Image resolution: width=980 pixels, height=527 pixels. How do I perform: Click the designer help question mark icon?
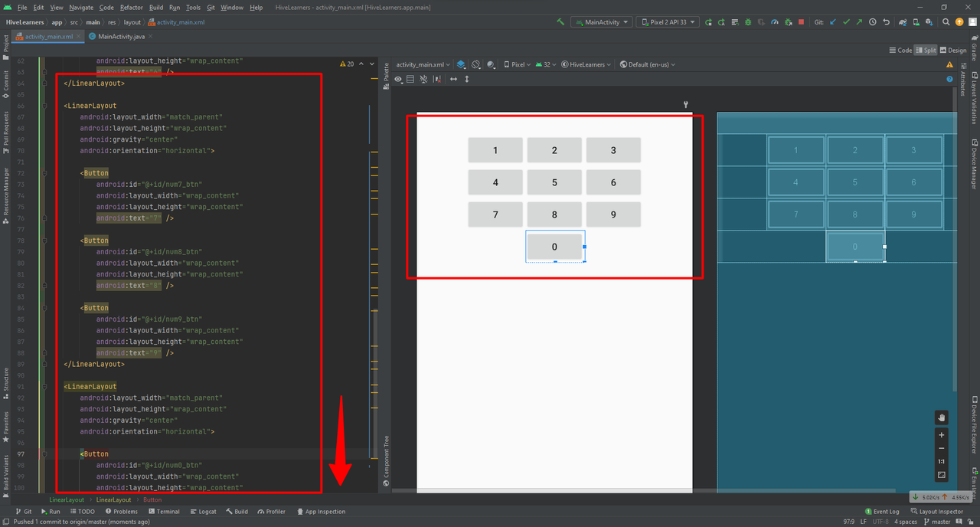950,79
